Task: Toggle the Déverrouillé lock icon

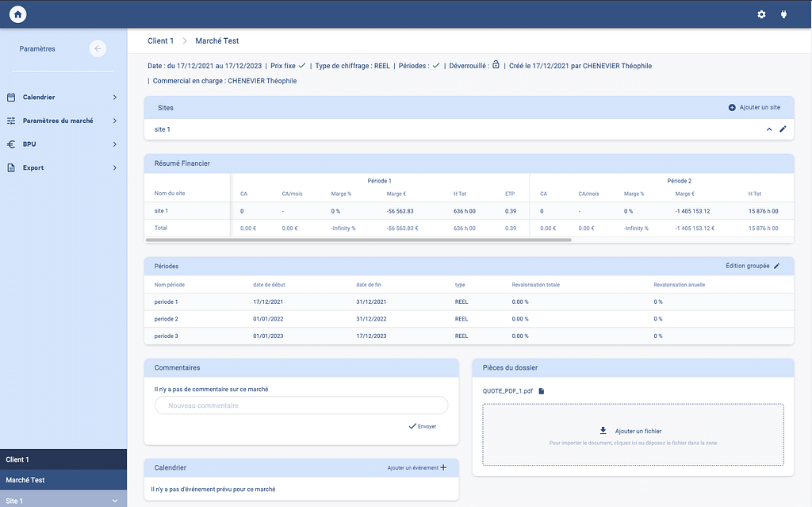Action: click(496, 65)
